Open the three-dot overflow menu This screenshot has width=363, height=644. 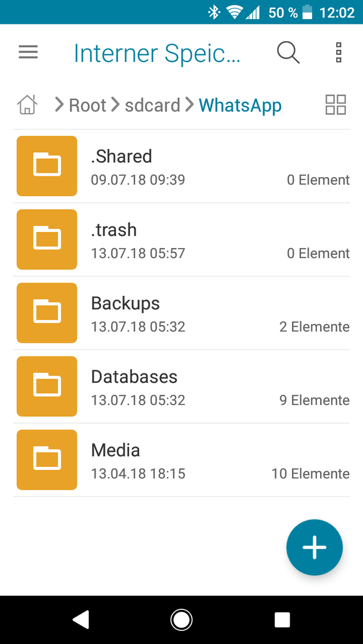click(339, 52)
